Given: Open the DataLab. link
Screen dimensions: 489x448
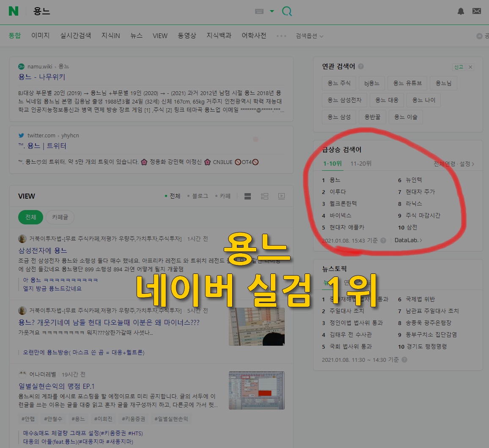Looking at the screenshot, I should point(408,240).
